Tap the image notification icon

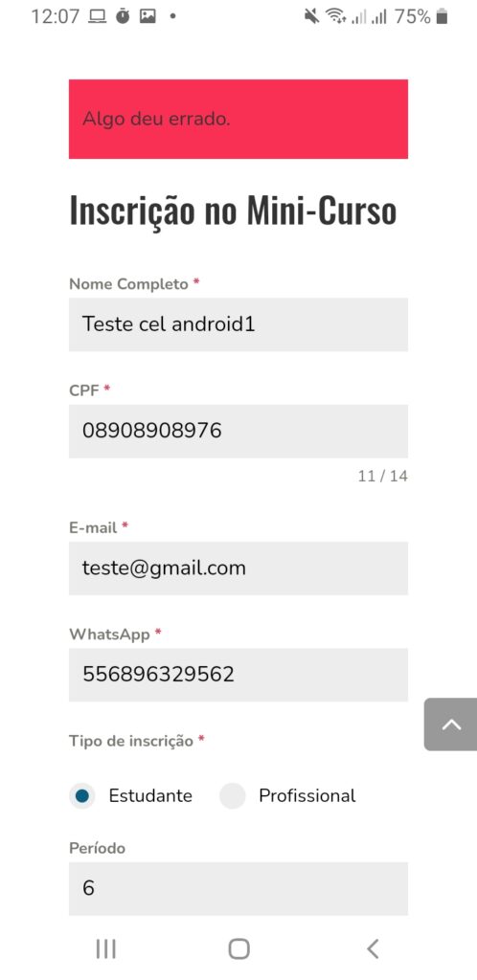(x=148, y=17)
